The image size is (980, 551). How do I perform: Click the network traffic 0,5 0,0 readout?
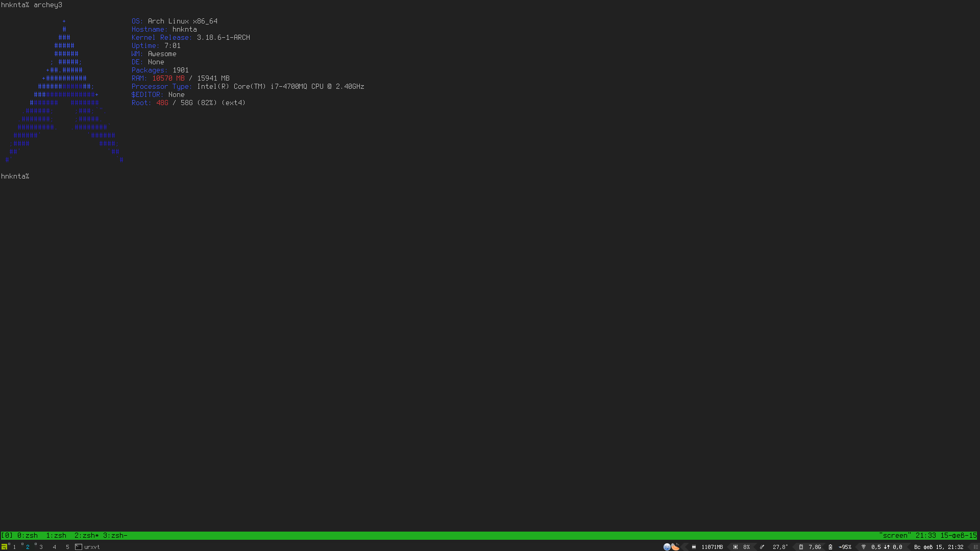(887, 547)
